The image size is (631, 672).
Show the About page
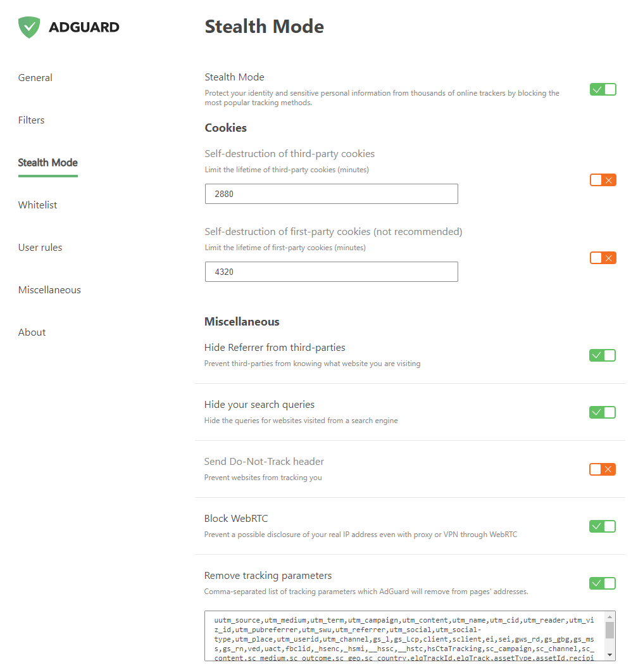click(x=32, y=333)
